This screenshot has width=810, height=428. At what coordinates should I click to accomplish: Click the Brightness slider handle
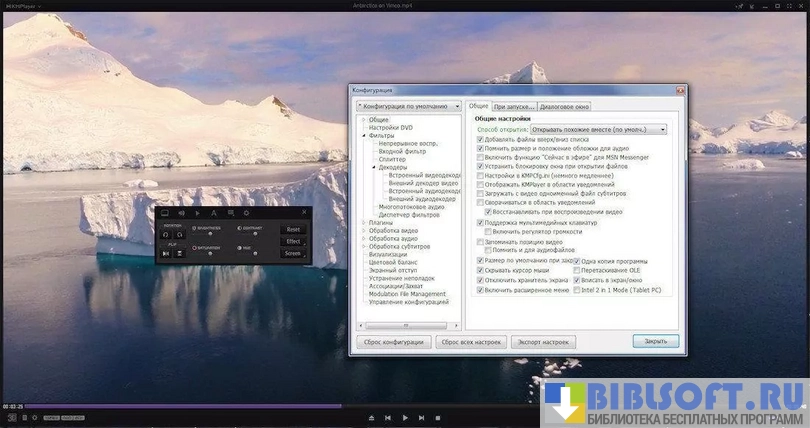click(212, 235)
